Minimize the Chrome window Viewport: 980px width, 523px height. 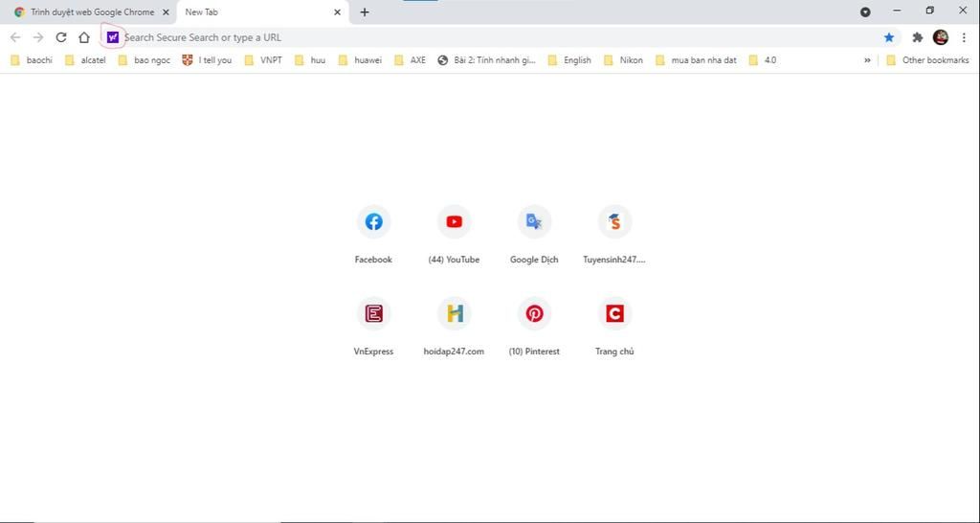[897, 11]
